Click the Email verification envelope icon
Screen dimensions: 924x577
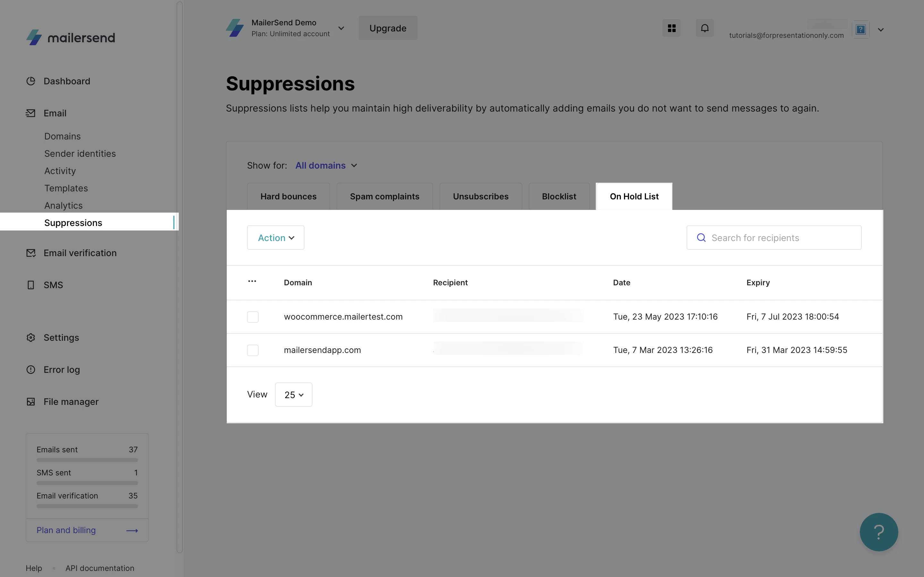click(30, 253)
